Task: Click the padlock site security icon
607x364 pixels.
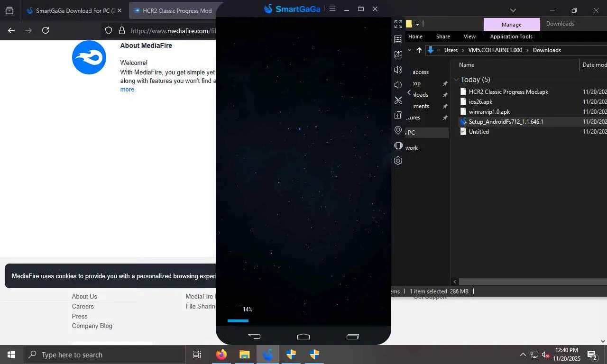Action: pyautogui.click(x=122, y=30)
